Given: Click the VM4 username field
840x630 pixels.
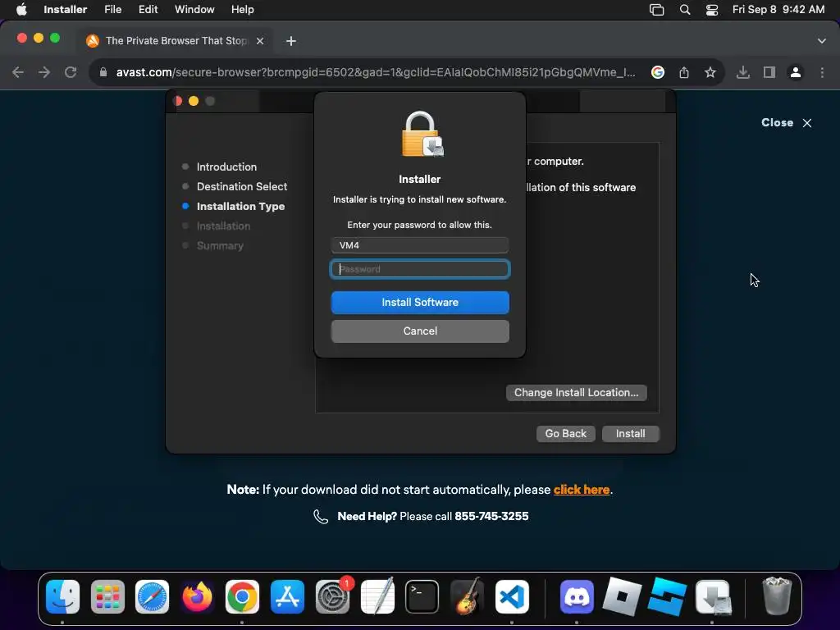Looking at the screenshot, I should (x=420, y=245).
